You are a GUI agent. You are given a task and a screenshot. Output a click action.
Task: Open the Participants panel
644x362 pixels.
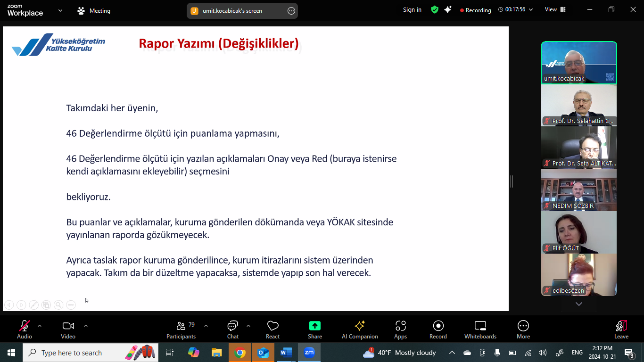[181, 329]
